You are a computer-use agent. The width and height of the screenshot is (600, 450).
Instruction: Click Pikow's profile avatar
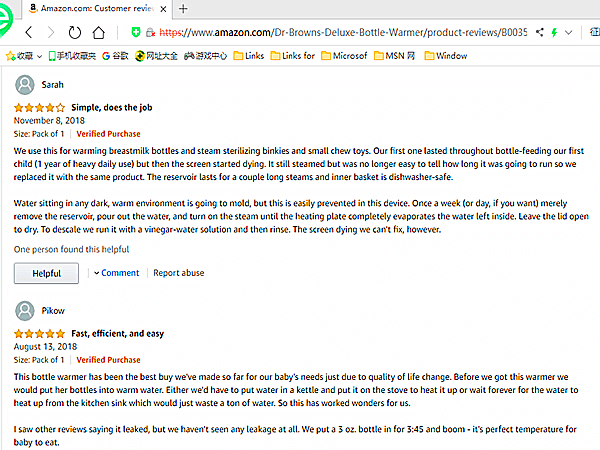(x=25, y=311)
